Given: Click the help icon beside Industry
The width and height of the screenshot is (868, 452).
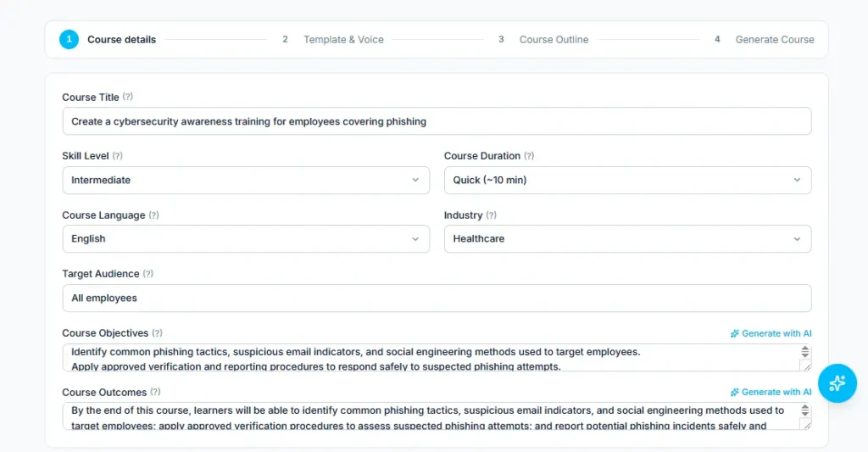Looking at the screenshot, I should (x=491, y=215).
